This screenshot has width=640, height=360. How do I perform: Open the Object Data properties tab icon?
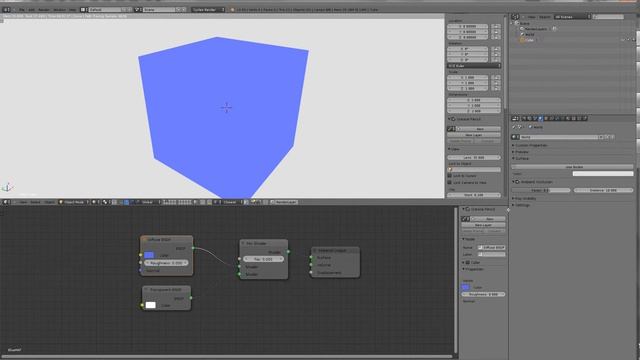562,118
